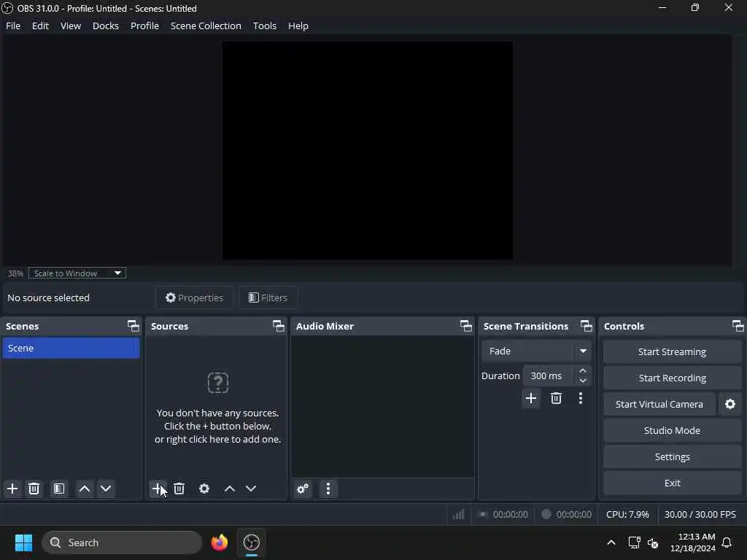Screen dimensions: 747x560
Task: Open the Scene Collection menu
Action: [x=206, y=26]
